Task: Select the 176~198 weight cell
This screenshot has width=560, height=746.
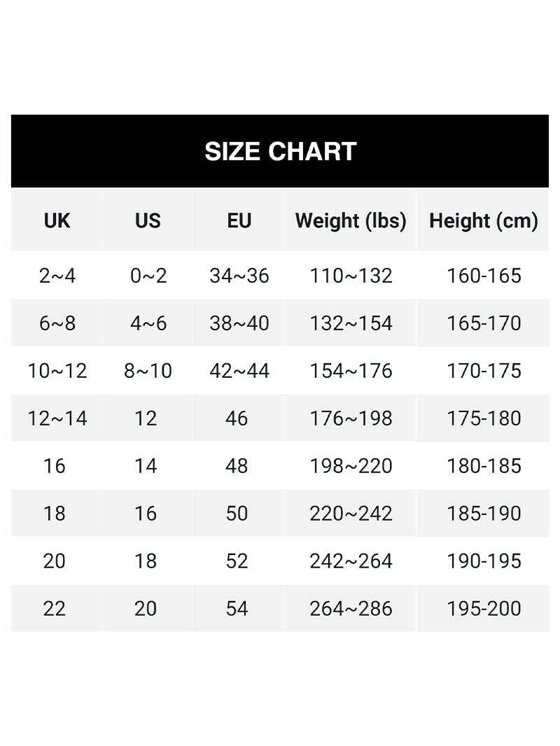Action: pos(351,418)
